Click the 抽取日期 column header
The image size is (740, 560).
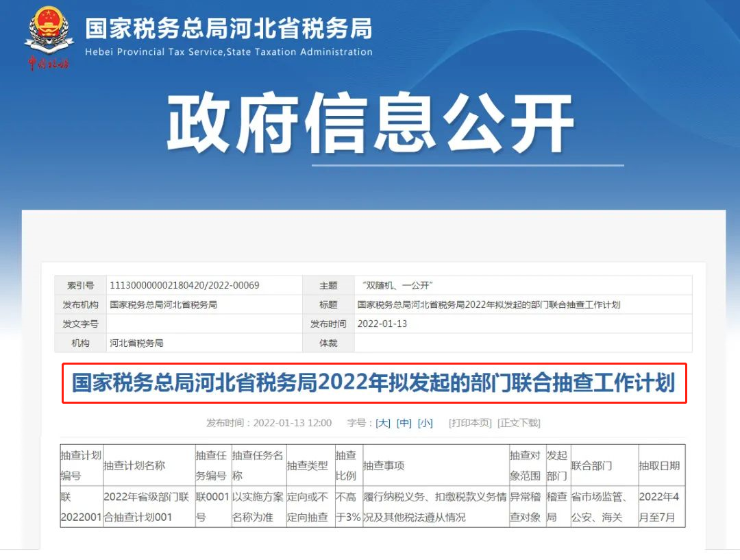tap(662, 465)
